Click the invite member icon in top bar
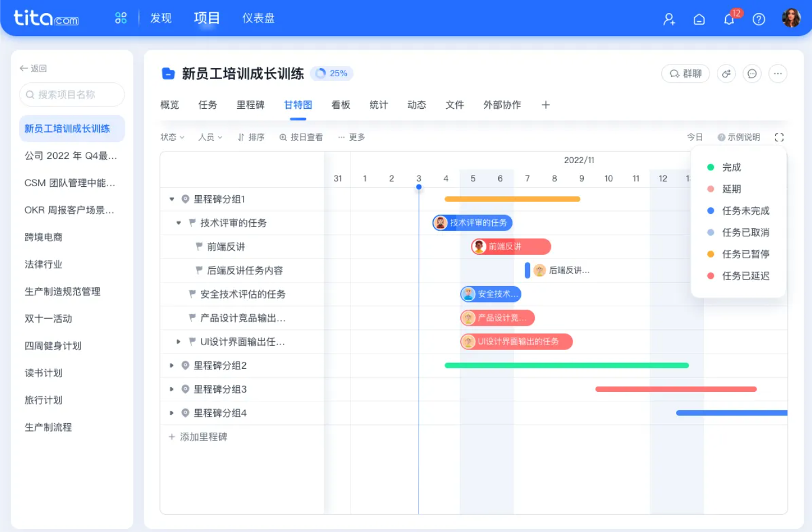Image resolution: width=812 pixels, height=532 pixels. tap(668, 19)
